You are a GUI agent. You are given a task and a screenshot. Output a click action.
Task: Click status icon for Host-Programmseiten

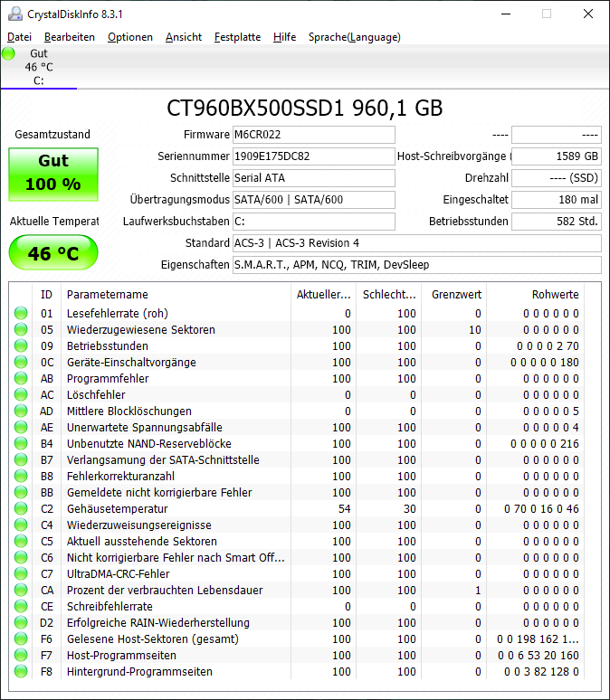(21, 656)
